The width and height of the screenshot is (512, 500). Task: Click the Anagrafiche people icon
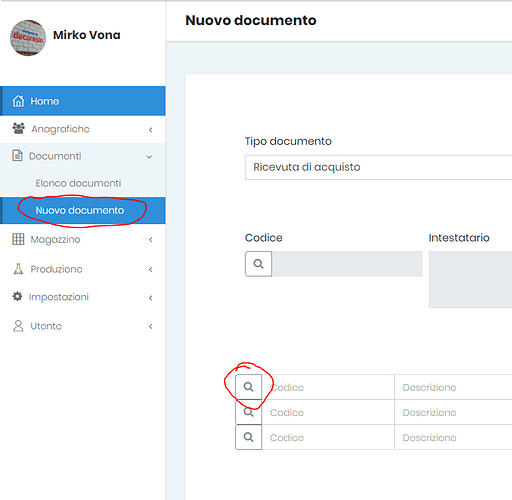point(18,128)
